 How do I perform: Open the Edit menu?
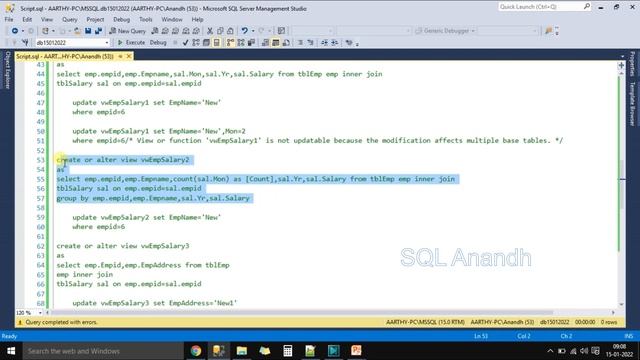[27, 19]
